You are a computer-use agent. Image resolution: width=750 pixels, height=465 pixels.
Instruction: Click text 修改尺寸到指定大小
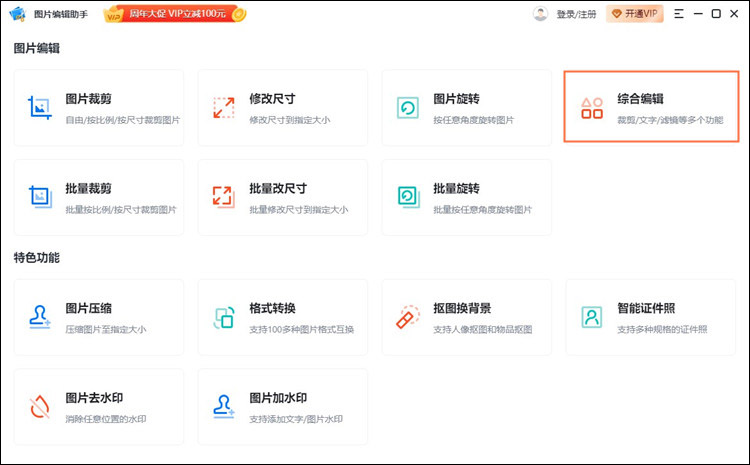pyautogui.click(x=289, y=120)
